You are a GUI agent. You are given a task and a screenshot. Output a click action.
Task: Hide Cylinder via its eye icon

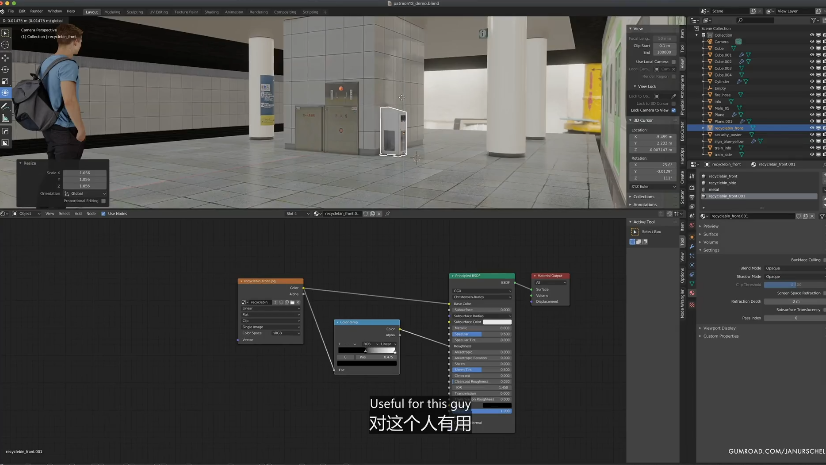click(x=812, y=82)
